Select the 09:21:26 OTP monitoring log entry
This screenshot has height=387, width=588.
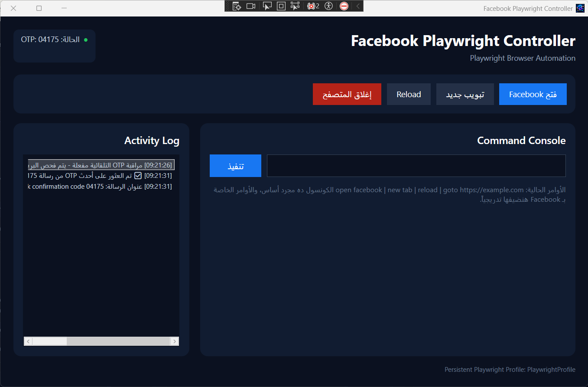pos(101,165)
